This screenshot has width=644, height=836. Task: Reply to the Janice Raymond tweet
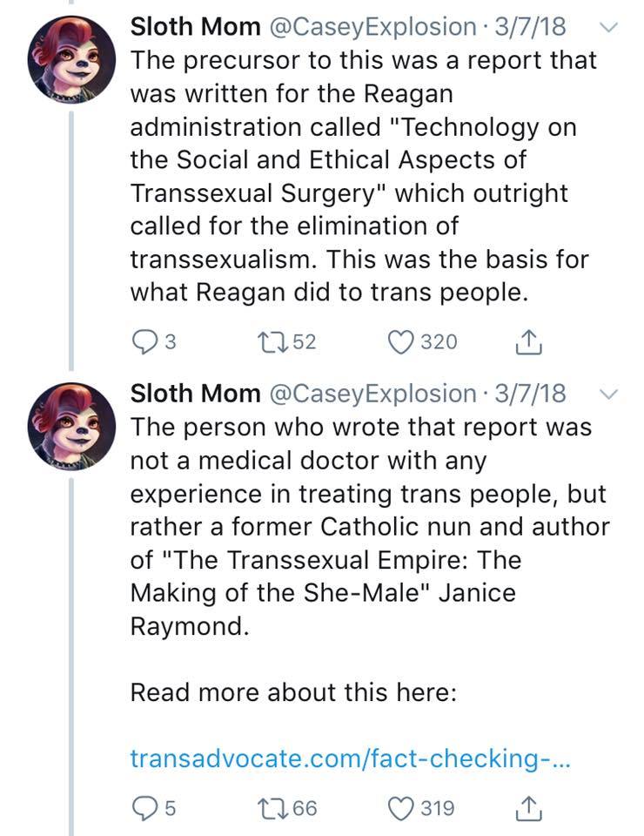click(x=144, y=808)
